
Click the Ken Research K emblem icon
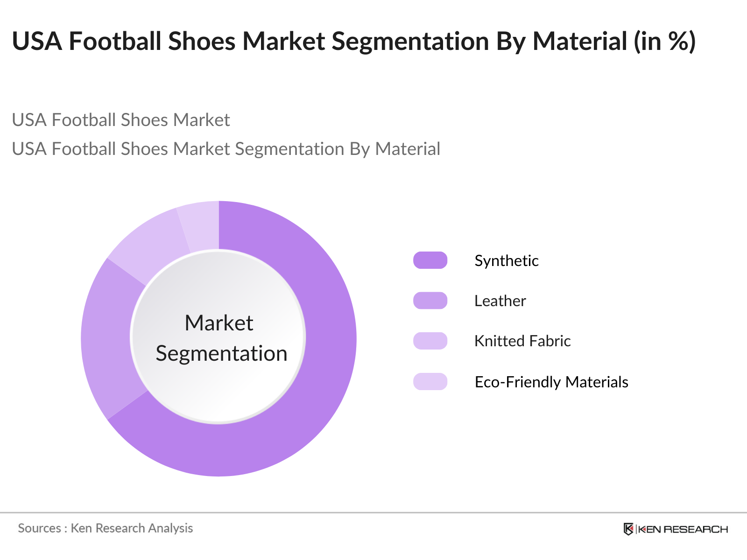pos(628,529)
